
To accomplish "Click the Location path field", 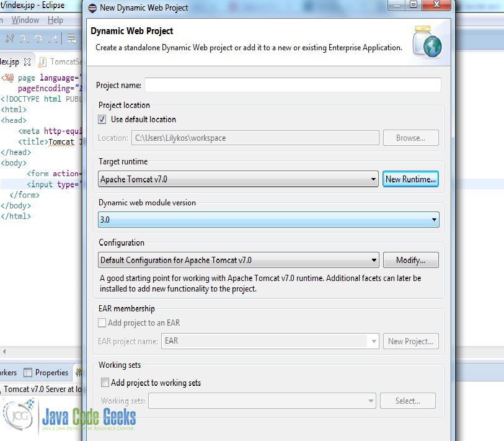I will pyautogui.click(x=255, y=138).
